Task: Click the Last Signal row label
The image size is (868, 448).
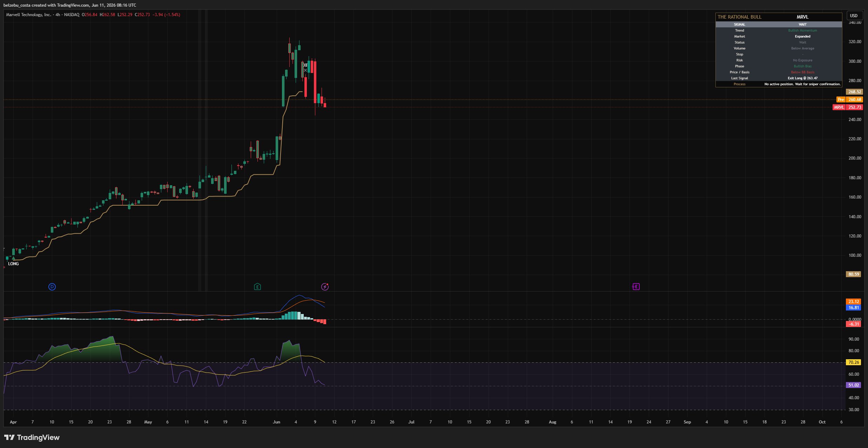Action: click(x=739, y=78)
